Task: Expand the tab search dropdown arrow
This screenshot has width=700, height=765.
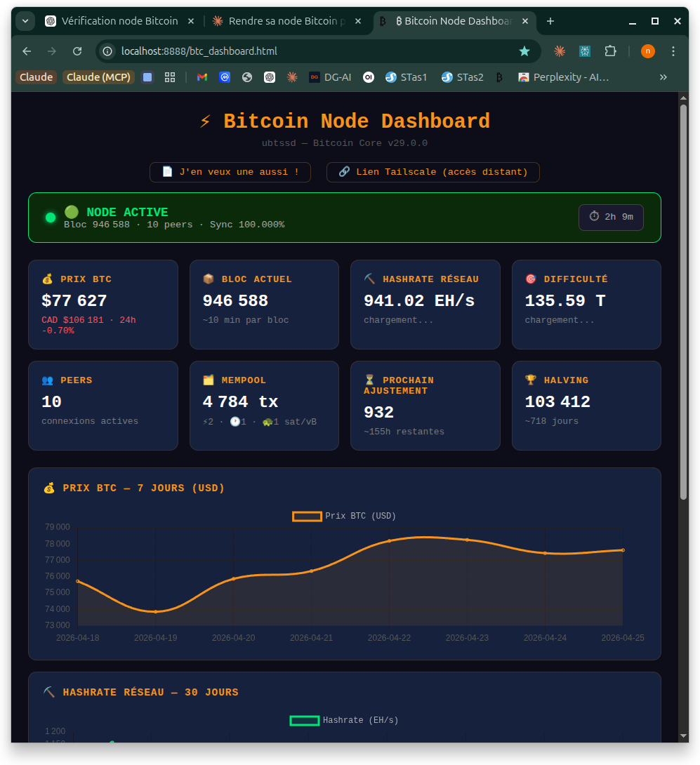Action: click(25, 21)
